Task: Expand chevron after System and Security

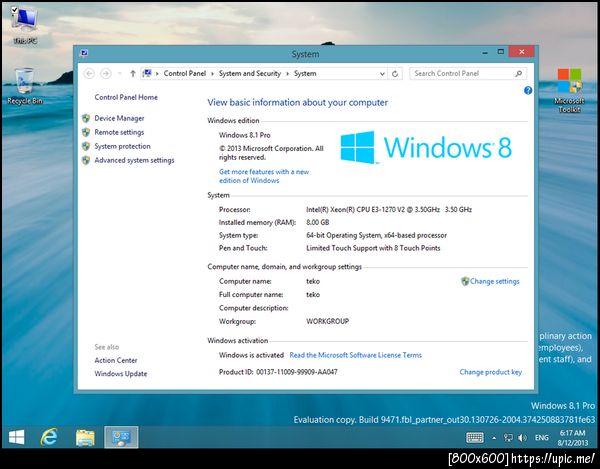Action: (287, 73)
